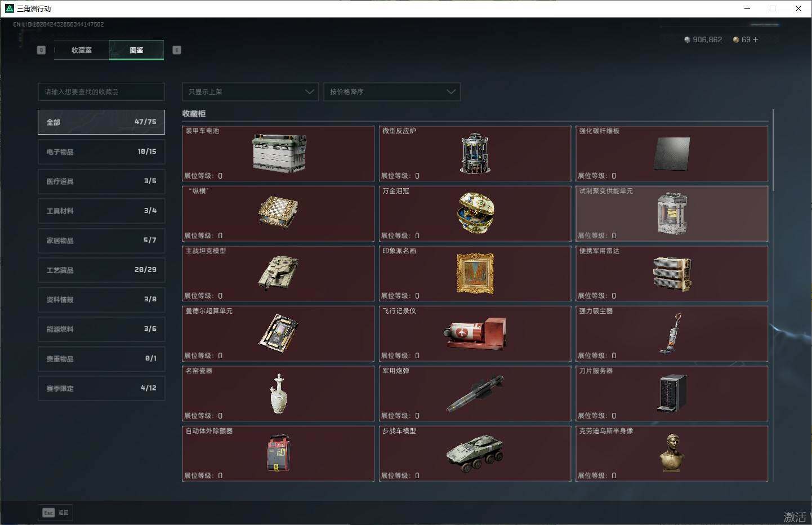
Task: Show the 全部 category 47/75
Action: [x=101, y=122]
